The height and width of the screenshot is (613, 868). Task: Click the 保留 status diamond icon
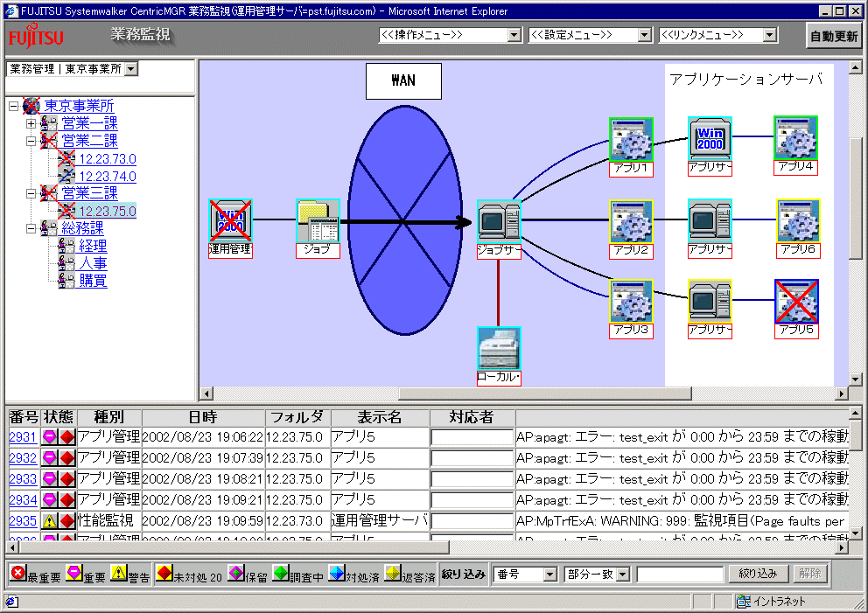(x=235, y=573)
